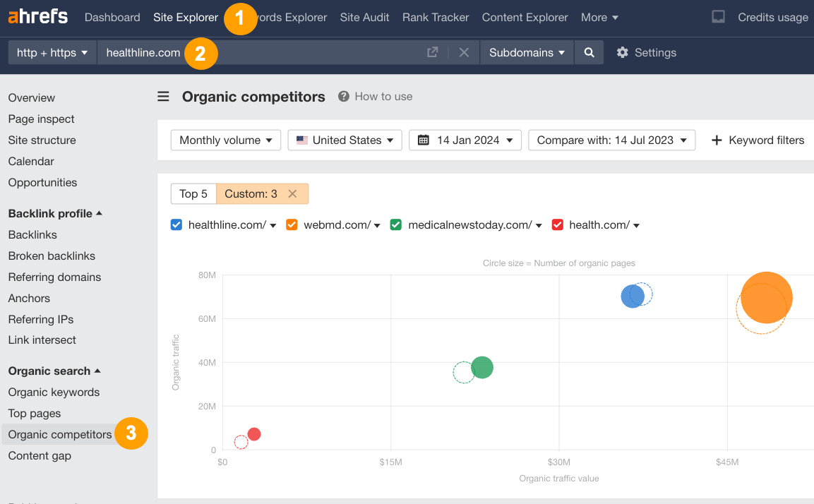The width and height of the screenshot is (814, 504).
Task: Click the Settings gear next to the search bar
Action: [624, 52]
